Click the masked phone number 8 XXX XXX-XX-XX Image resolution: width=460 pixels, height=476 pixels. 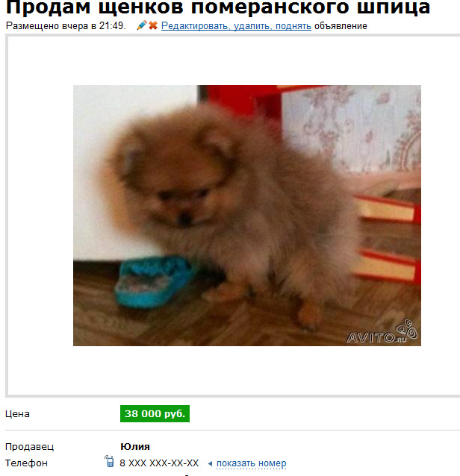(x=159, y=463)
